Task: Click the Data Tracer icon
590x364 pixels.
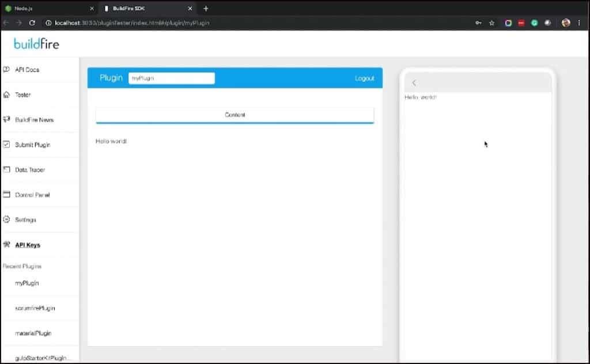Action: point(6,170)
